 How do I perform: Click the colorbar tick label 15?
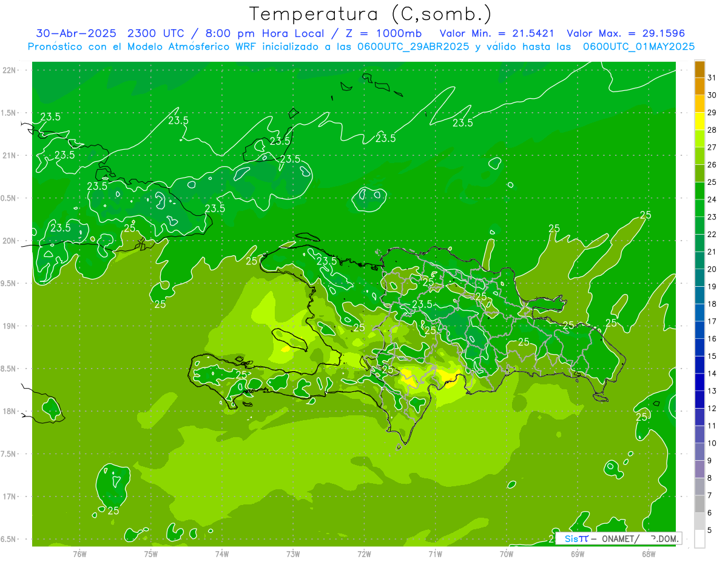[x=712, y=356]
